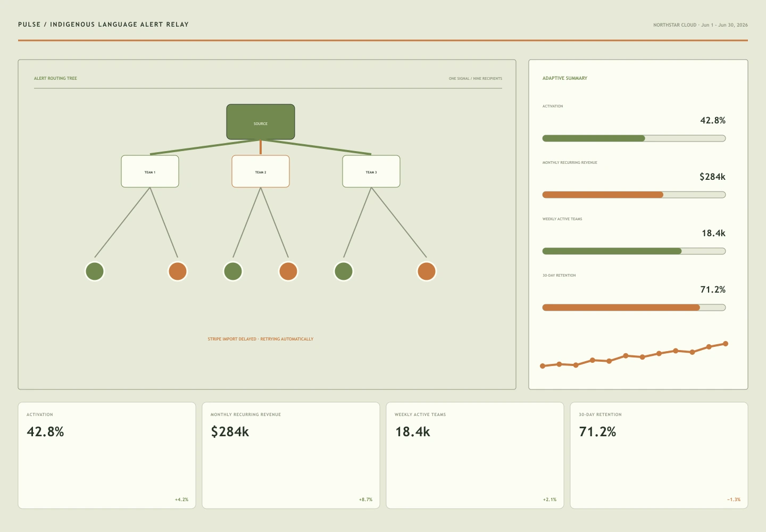This screenshot has height=532, width=766.
Task: Click the 'Stripe import delayed · retrying automatically' notice
Action: point(261,339)
